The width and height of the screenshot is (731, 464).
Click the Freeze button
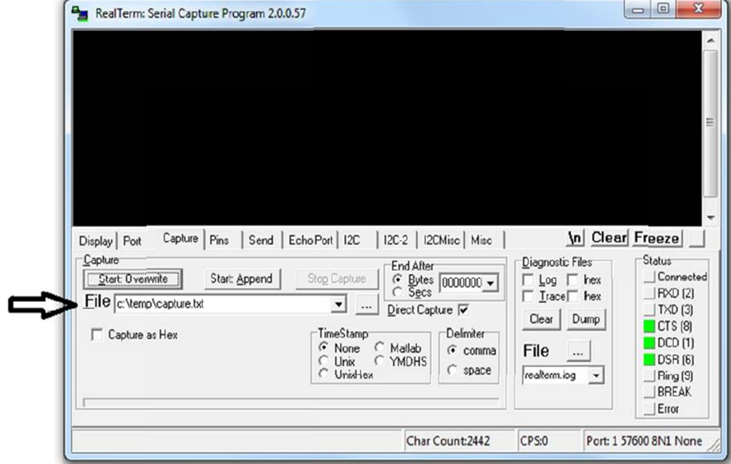pos(657,238)
